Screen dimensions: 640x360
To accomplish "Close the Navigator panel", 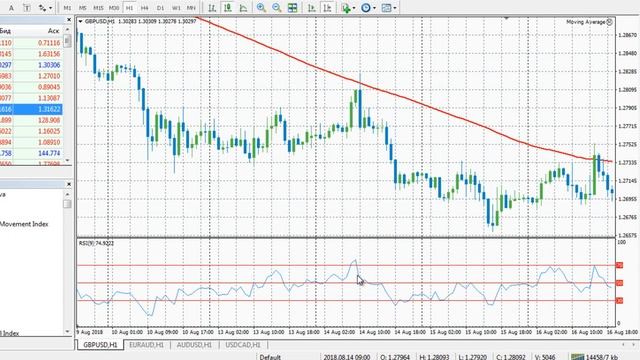I will coord(69,184).
